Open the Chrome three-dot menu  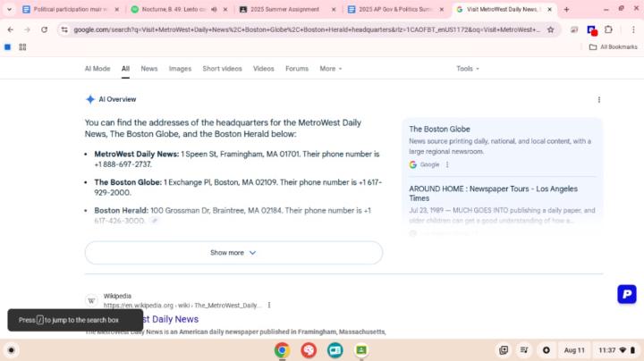click(x=633, y=29)
